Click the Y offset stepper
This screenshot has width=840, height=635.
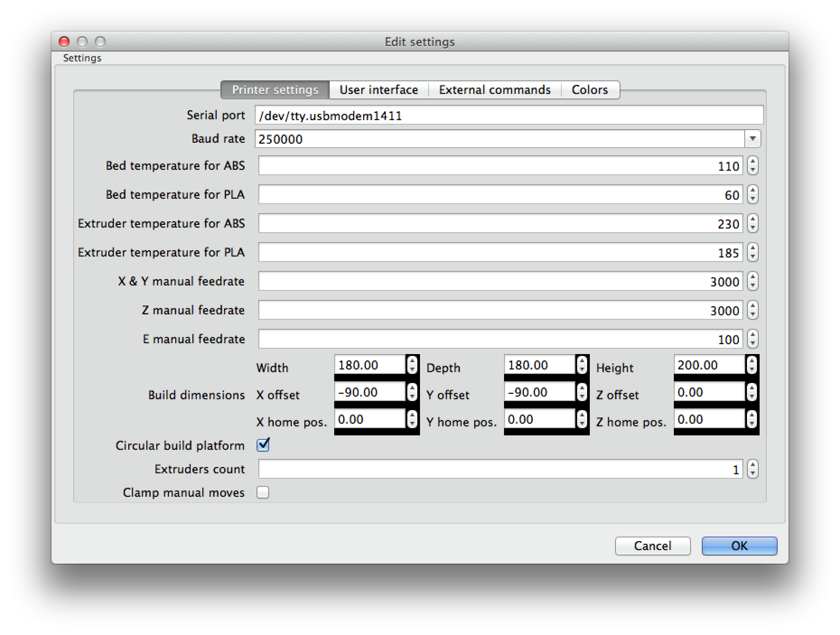pyautogui.click(x=582, y=392)
